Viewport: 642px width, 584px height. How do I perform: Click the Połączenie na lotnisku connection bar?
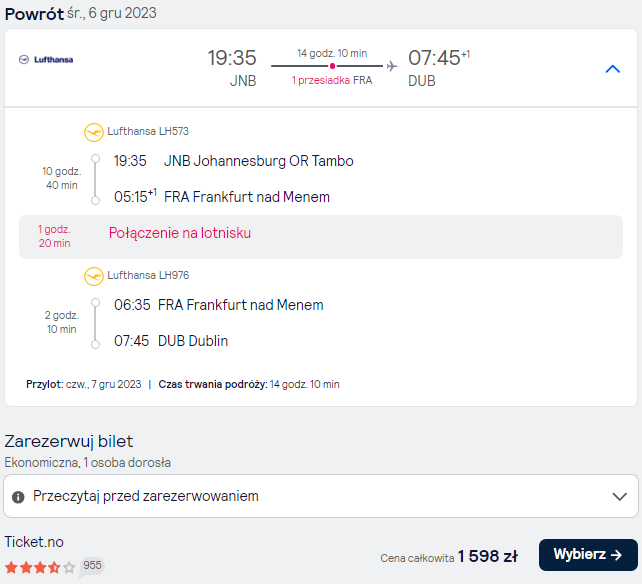[321, 237]
